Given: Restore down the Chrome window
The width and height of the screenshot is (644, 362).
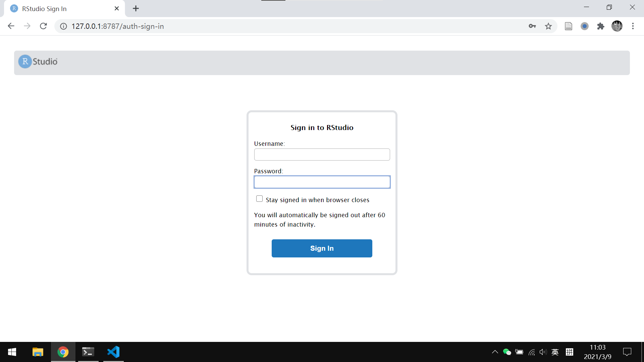Looking at the screenshot, I should tap(609, 7).
